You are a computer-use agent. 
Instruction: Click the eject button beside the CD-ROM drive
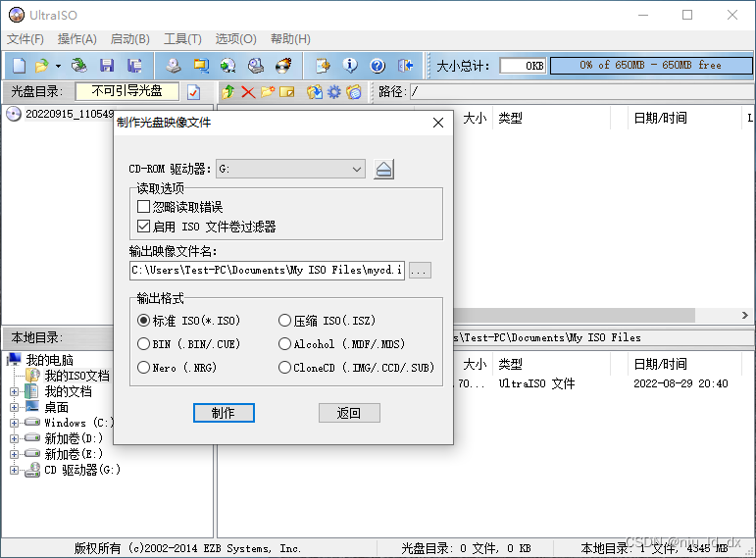(x=383, y=170)
